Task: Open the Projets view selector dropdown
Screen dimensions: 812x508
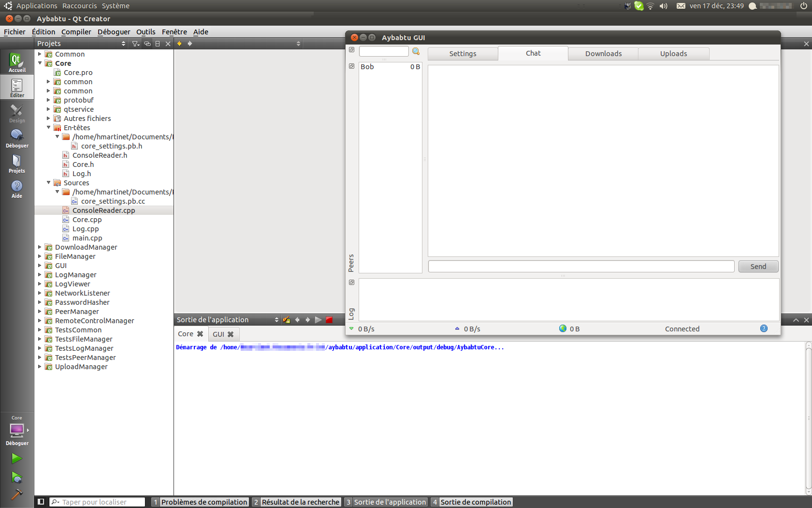Action: coord(81,44)
